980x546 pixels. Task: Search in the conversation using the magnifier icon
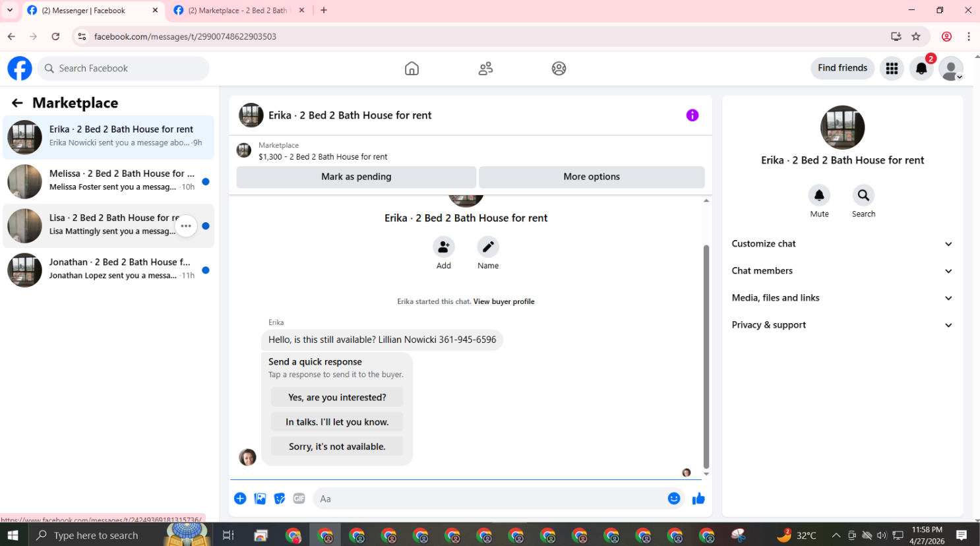(863, 195)
